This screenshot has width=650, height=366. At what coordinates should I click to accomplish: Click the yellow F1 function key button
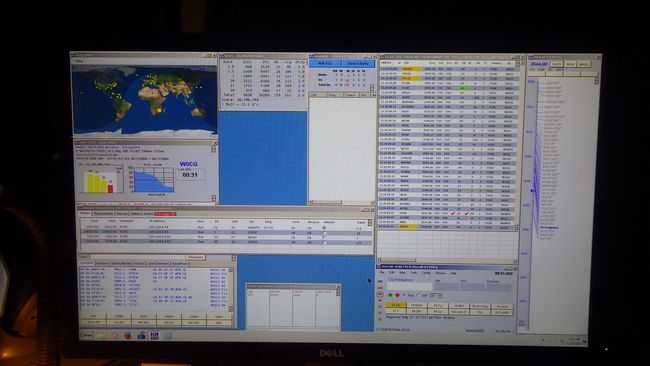pyautogui.click(x=395, y=305)
